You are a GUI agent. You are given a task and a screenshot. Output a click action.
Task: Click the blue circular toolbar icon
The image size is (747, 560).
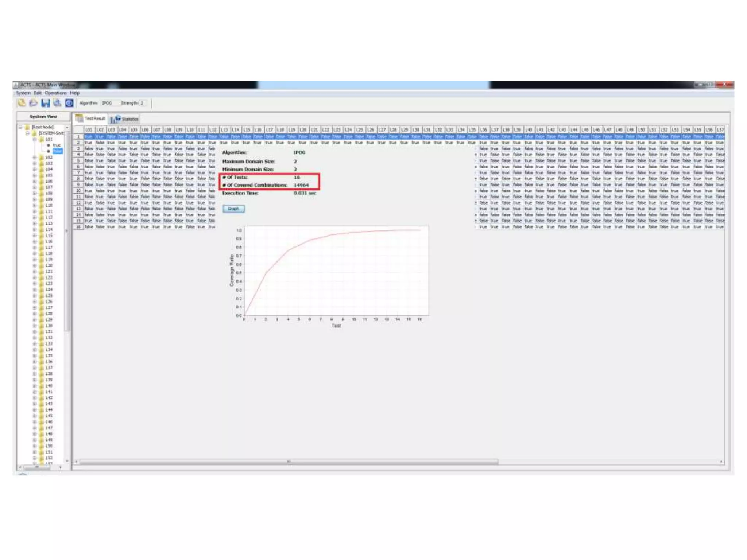tap(69, 103)
